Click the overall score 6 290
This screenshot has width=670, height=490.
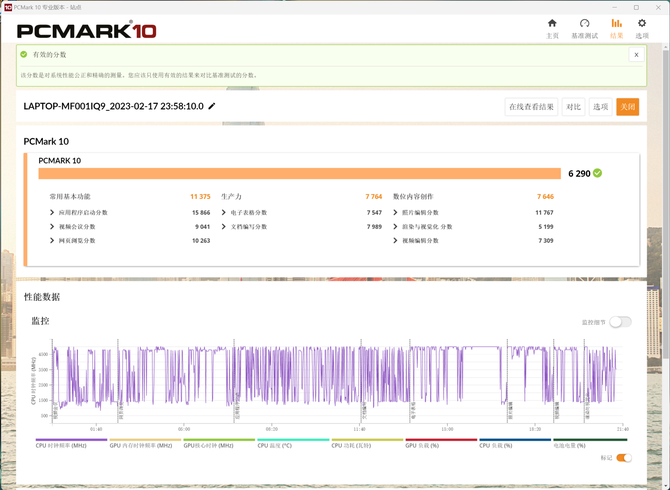pyautogui.click(x=579, y=173)
